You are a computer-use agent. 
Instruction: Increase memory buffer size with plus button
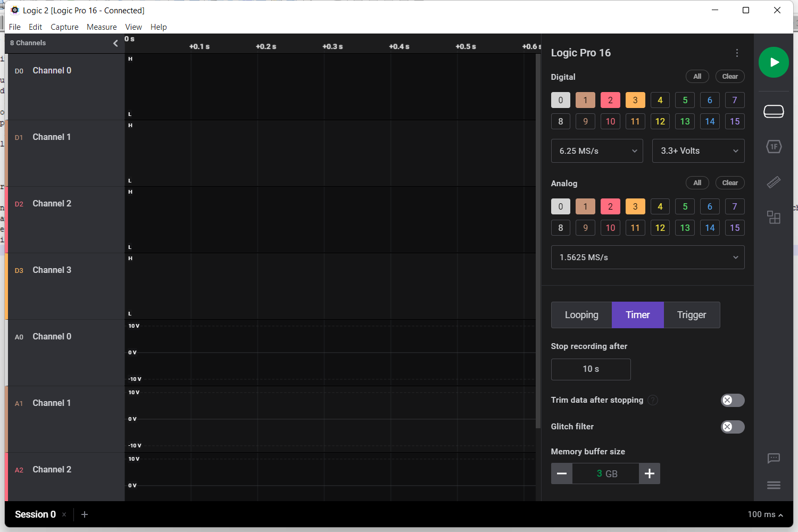pyautogui.click(x=650, y=473)
